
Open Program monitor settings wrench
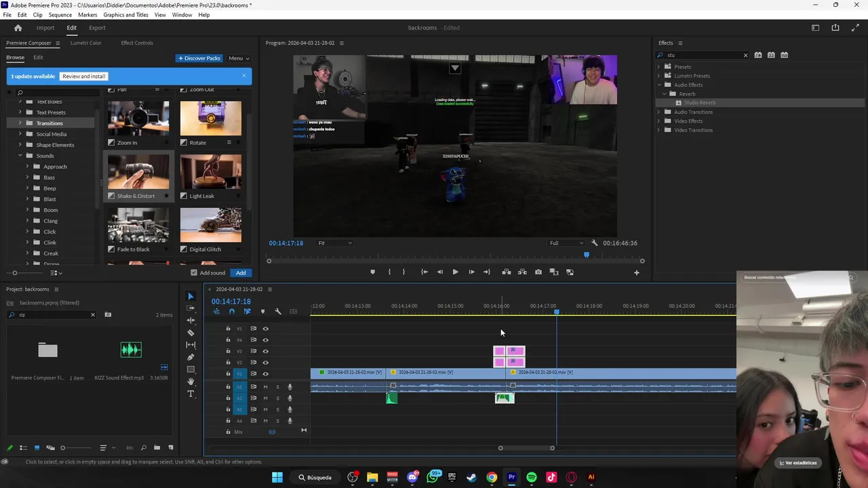point(595,243)
